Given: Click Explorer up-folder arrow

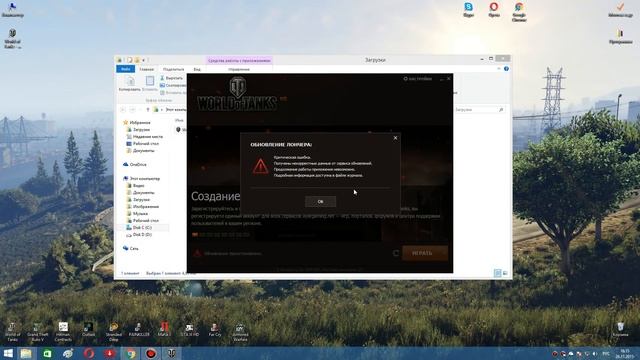Looking at the screenshot, I should pyautogui.click(x=148, y=110).
